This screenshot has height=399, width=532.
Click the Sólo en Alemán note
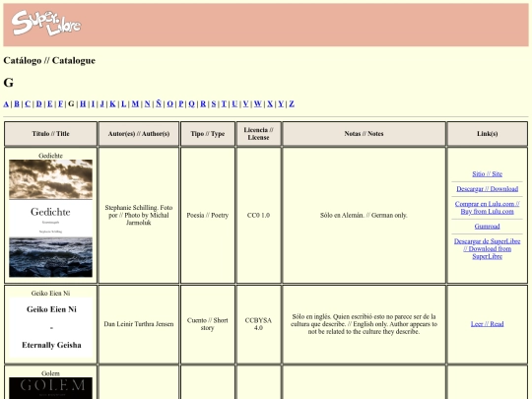(365, 215)
